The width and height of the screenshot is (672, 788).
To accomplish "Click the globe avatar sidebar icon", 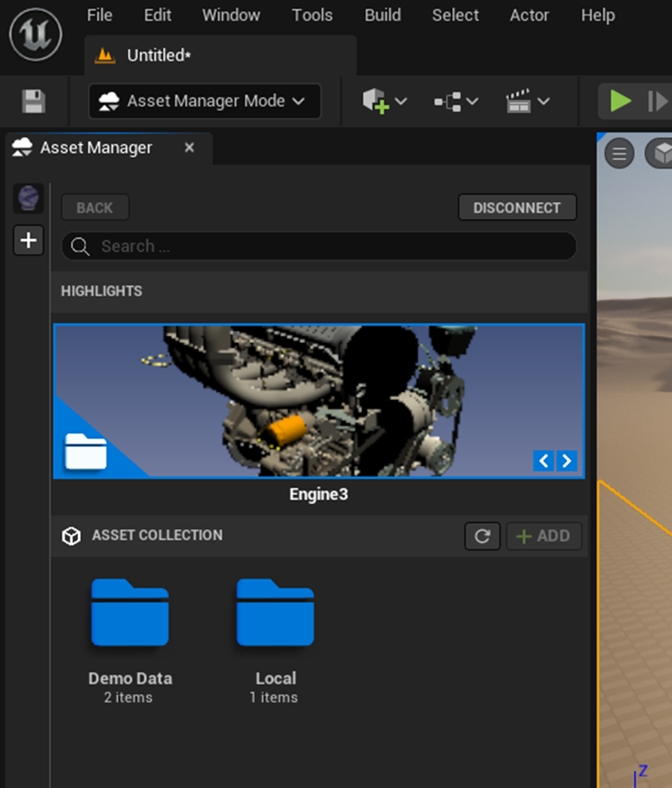I will (29, 199).
